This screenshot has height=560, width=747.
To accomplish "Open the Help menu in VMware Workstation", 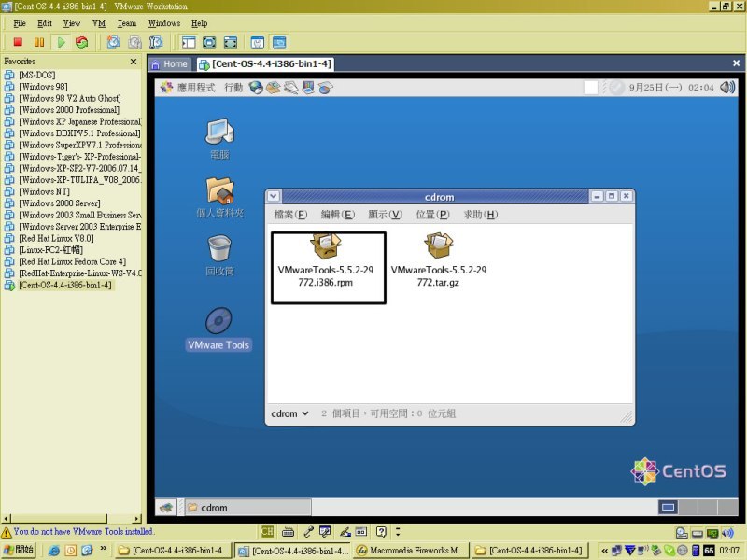I will coord(199,22).
